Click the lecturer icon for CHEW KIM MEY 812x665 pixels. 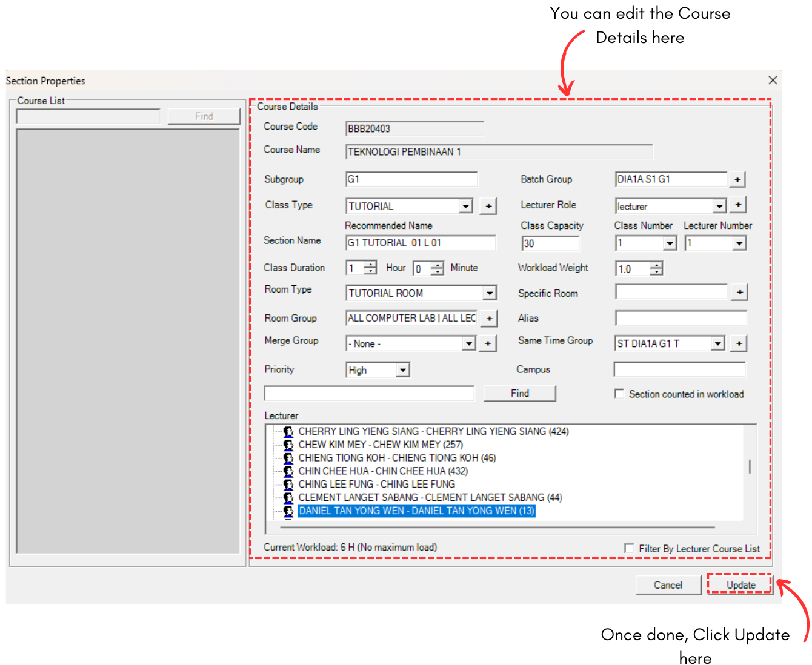point(288,445)
